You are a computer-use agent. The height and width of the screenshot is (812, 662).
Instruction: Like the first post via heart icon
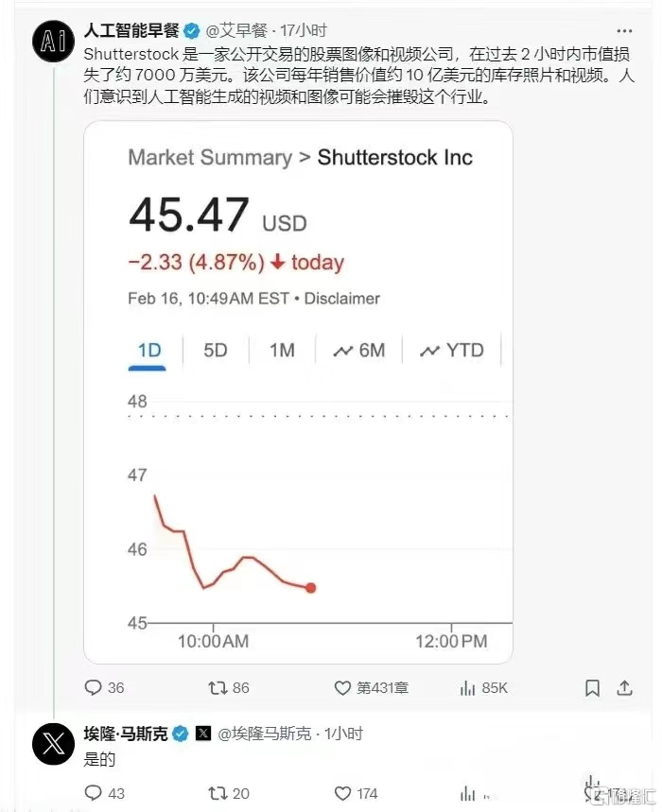pos(342,688)
